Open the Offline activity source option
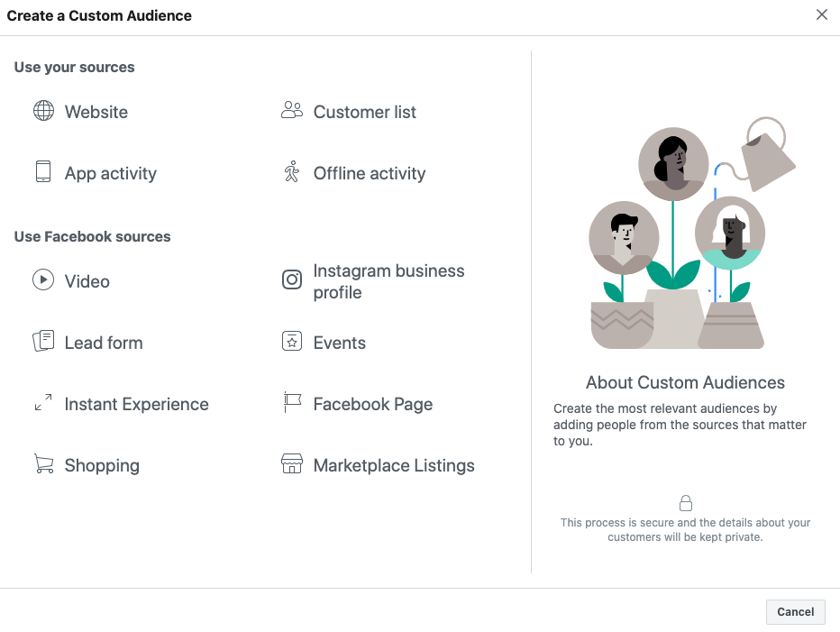840x632 pixels. coord(369,172)
